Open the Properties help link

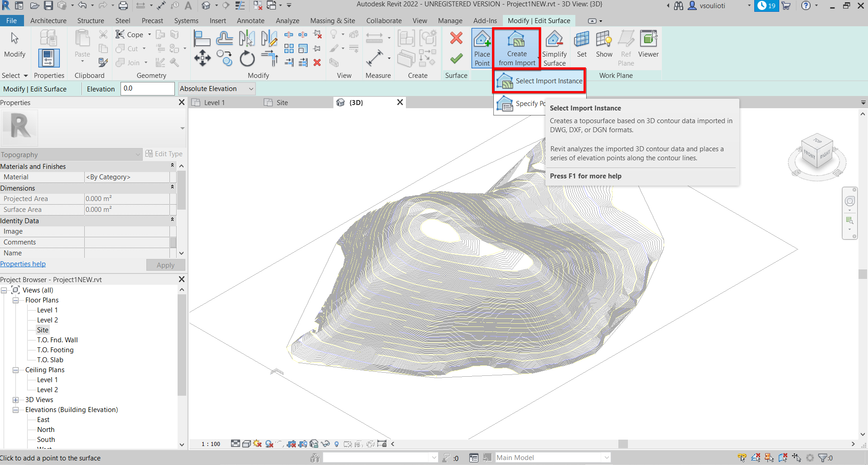tap(23, 264)
